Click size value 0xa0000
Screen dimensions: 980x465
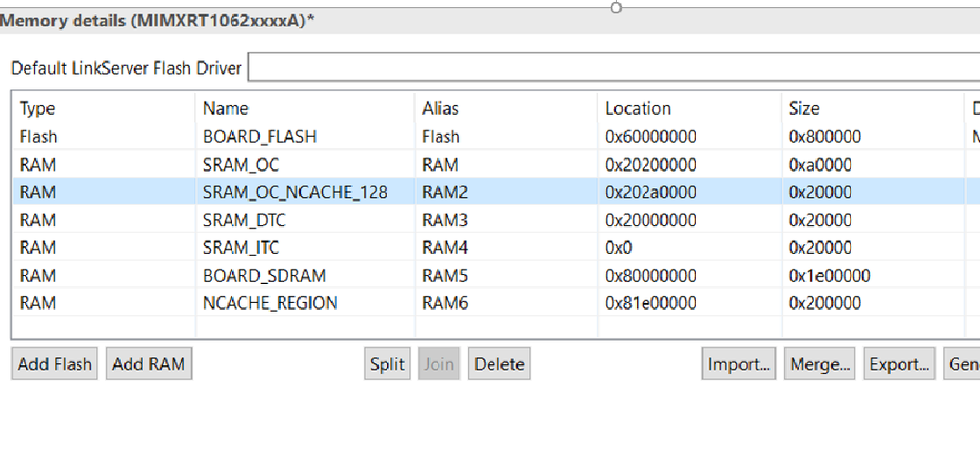tap(819, 165)
